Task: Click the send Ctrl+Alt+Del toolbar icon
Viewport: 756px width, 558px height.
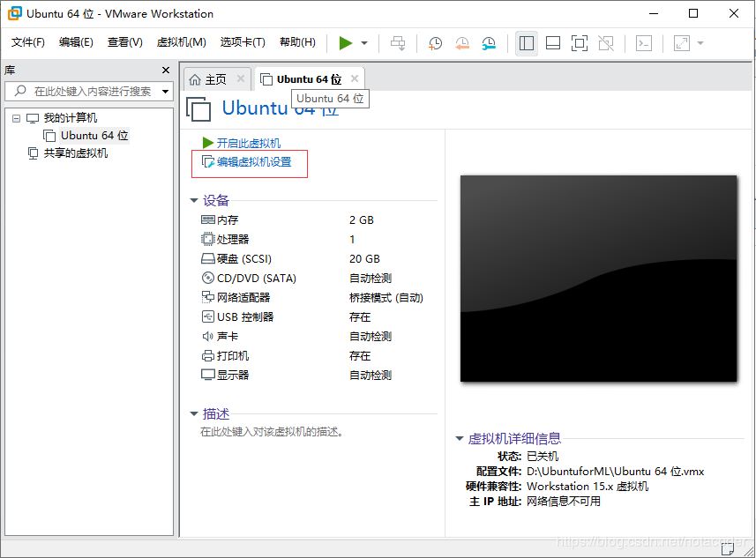Action: coord(398,42)
